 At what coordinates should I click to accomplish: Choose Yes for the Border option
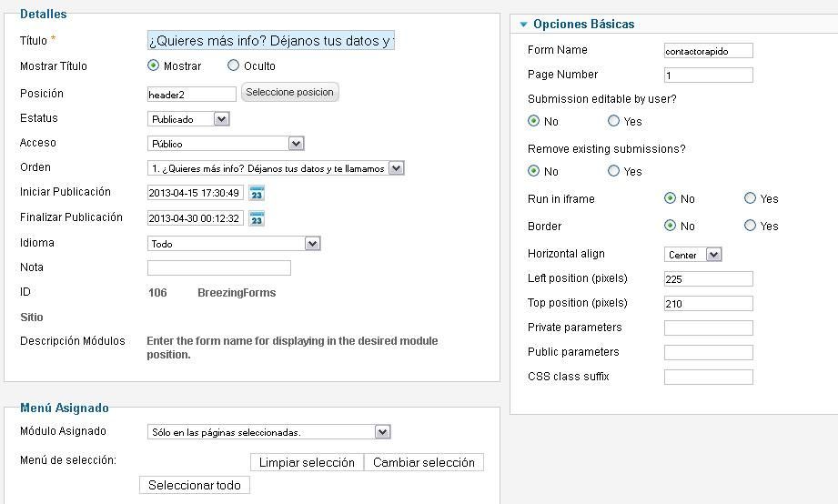click(x=750, y=226)
